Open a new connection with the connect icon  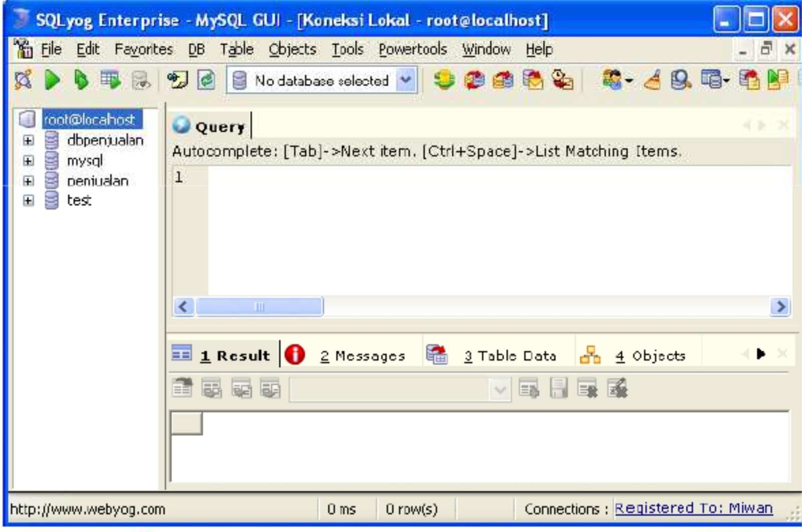click(x=22, y=80)
